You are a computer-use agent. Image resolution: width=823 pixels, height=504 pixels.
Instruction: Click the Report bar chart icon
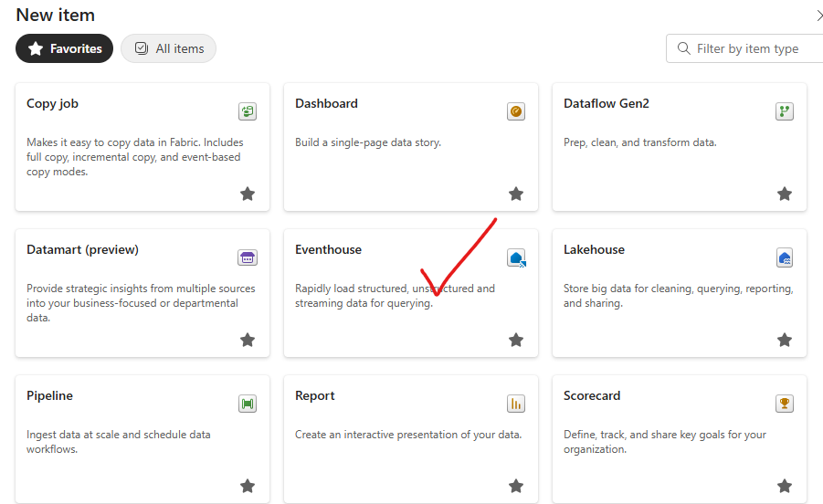click(x=516, y=404)
